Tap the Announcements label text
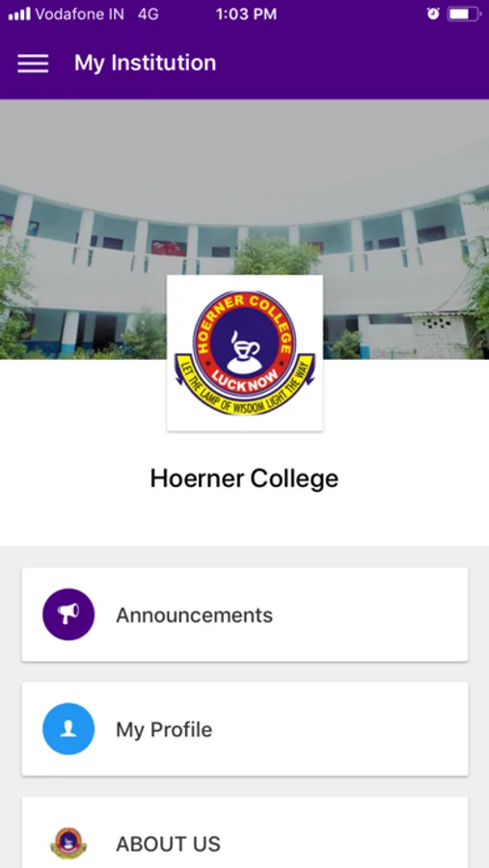This screenshot has height=868, width=489. click(x=195, y=615)
